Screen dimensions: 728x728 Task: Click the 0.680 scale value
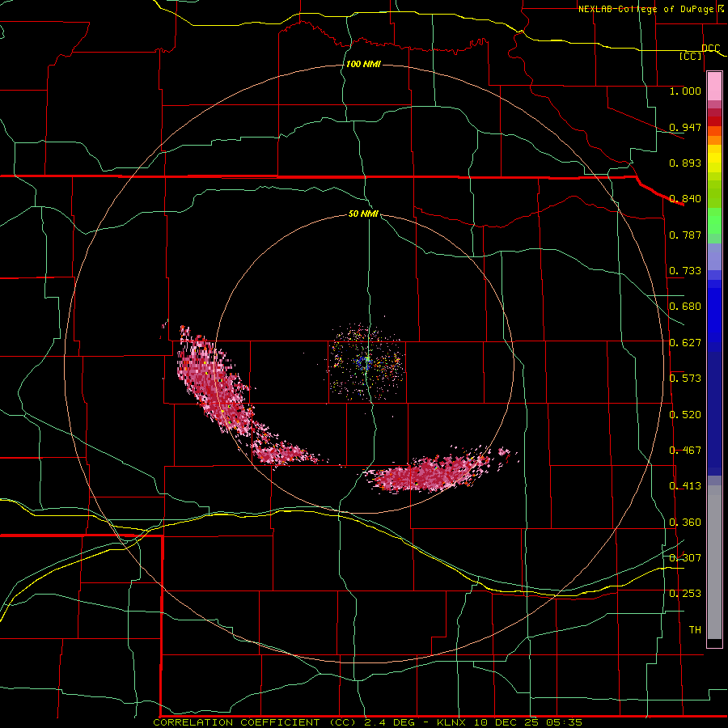(685, 307)
